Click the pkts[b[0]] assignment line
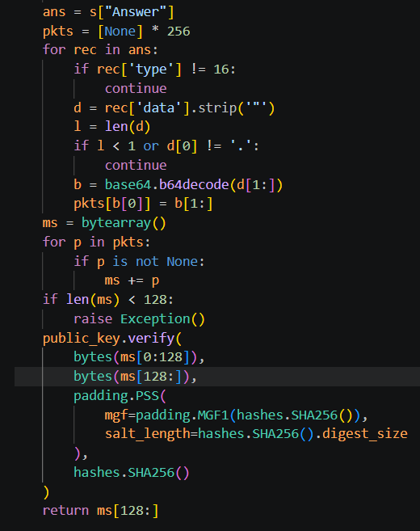This screenshot has height=531, width=420. pyautogui.click(x=143, y=204)
